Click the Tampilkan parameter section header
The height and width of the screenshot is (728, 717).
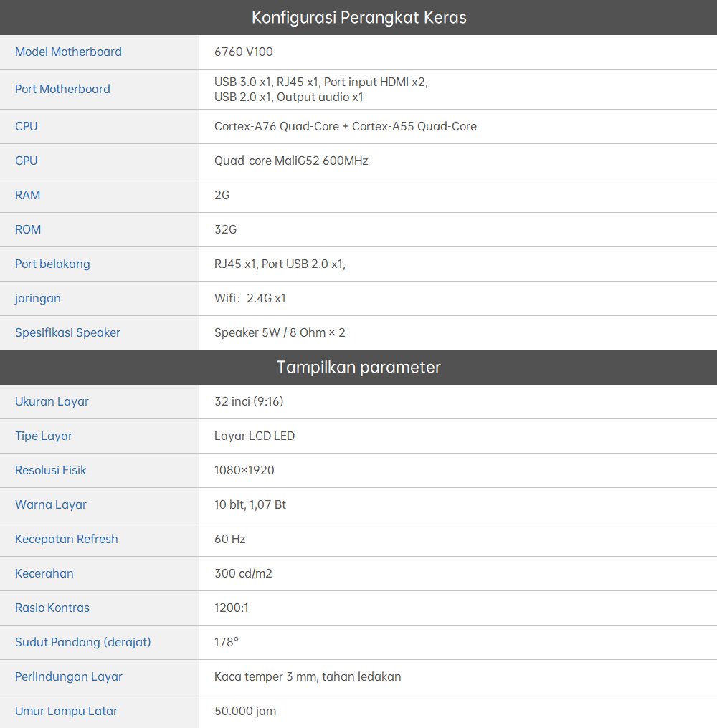(x=358, y=367)
